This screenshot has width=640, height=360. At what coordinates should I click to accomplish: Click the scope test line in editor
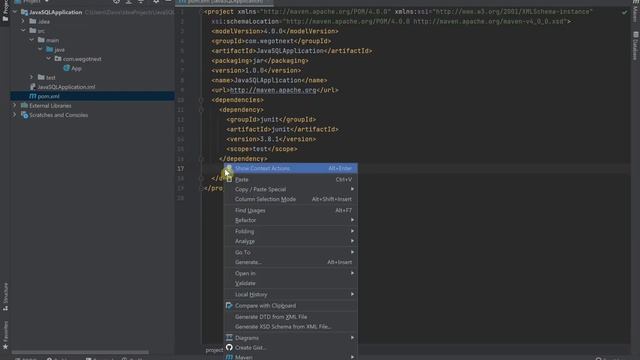pos(262,149)
